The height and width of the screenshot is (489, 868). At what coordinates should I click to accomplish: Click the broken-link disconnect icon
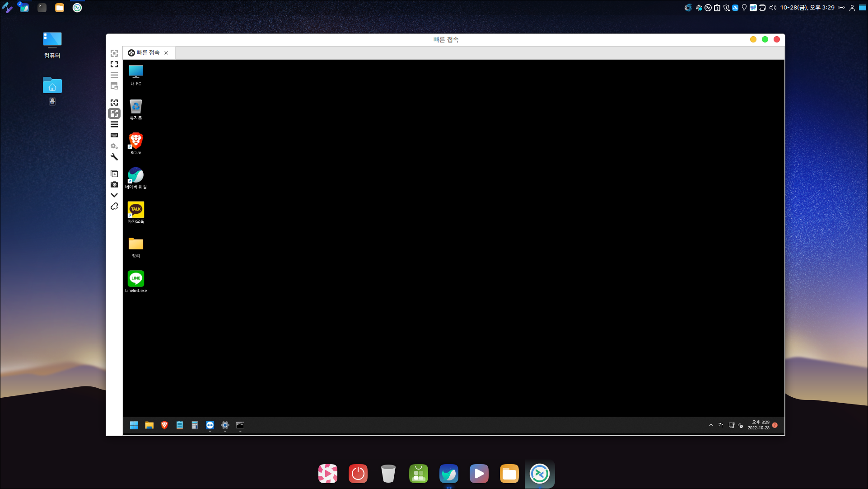[114, 207]
